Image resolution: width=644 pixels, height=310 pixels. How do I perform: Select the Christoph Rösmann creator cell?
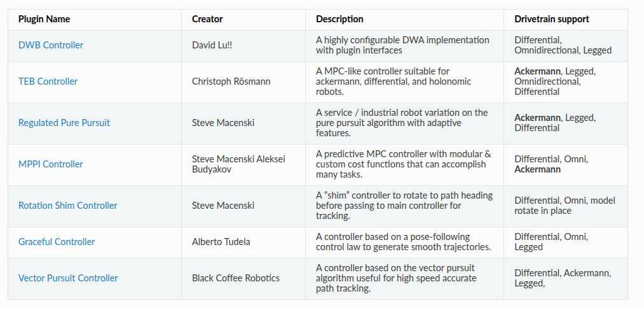coord(233,81)
